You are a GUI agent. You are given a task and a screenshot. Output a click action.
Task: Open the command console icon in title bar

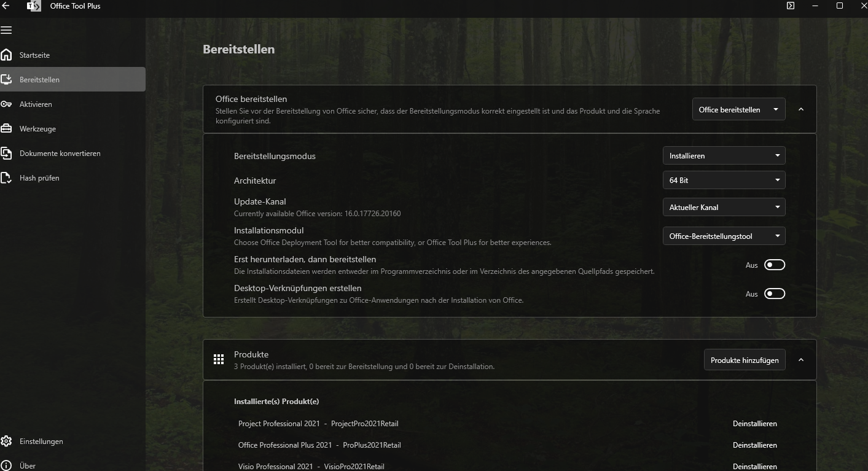pyautogui.click(x=791, y=6)
